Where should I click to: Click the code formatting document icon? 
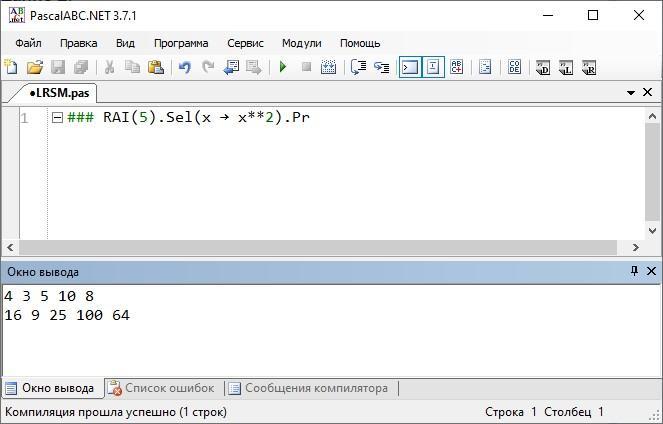(x=485, y=67)
